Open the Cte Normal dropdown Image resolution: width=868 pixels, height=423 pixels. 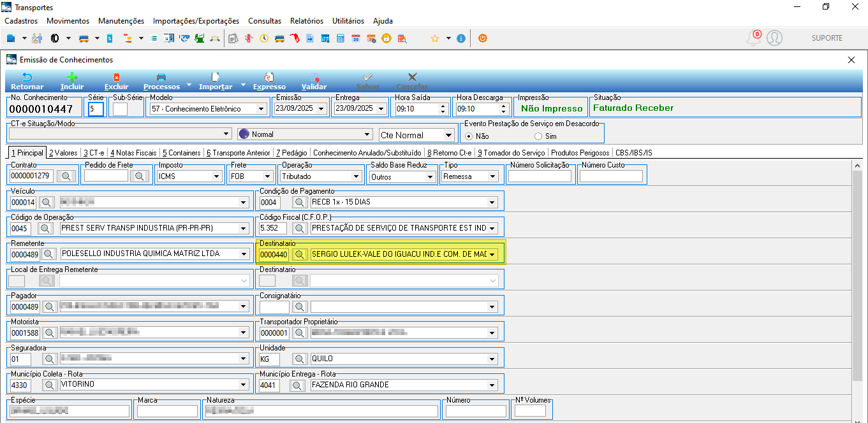[x=449, y=135]
